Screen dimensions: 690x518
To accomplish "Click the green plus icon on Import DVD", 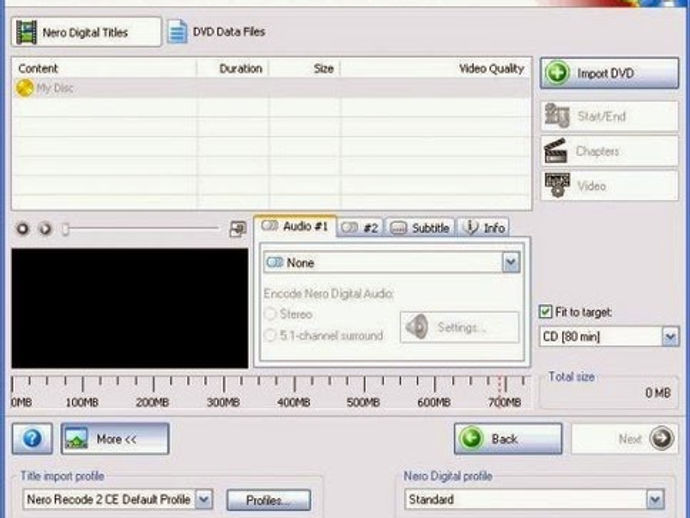I will (x=557, y=73).
